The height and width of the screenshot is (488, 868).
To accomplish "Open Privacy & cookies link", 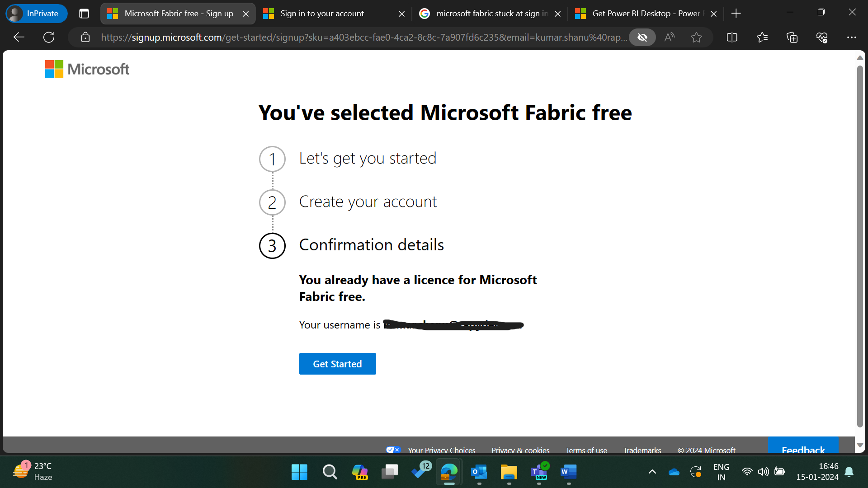I will 520,450.
